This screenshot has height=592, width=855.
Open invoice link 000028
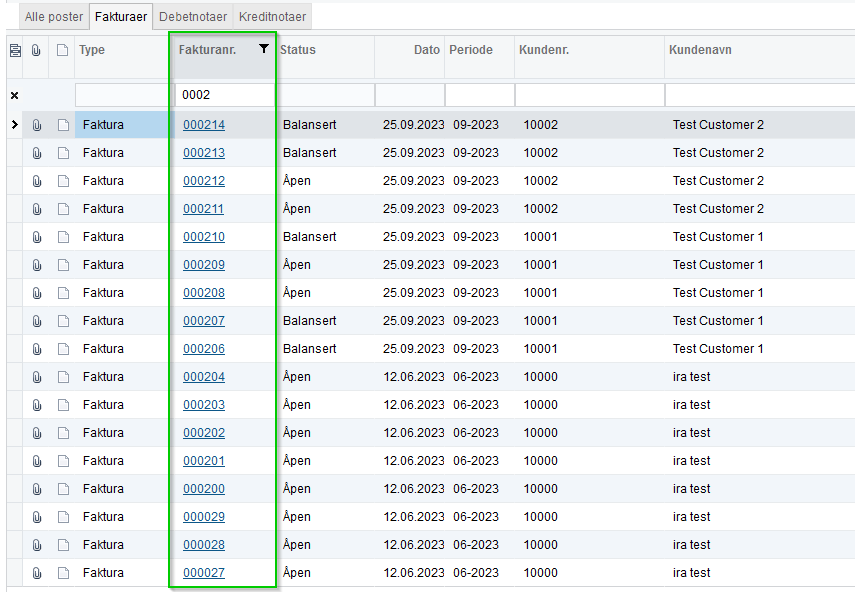point(204,545)
